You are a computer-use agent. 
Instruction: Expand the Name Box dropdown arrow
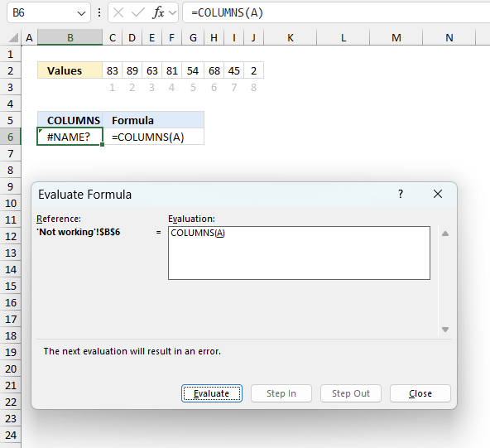pos(81,13)
